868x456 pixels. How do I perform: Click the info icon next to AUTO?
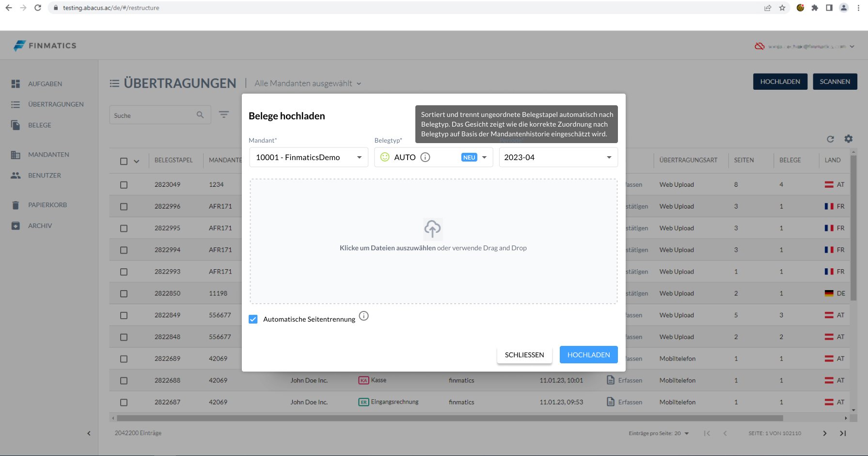425,157
